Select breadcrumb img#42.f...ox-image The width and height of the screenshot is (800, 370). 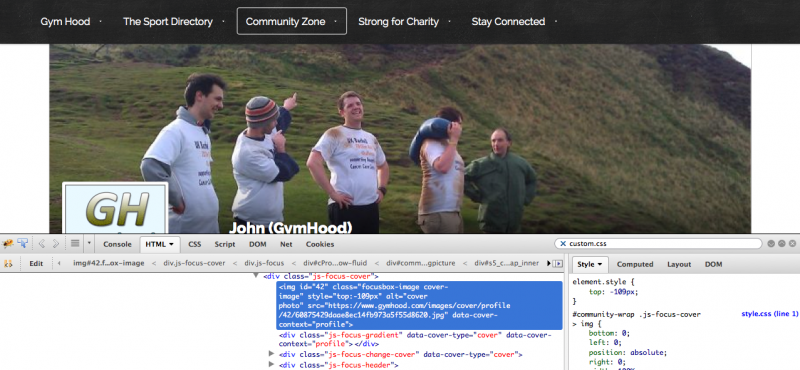coord(108,264)
